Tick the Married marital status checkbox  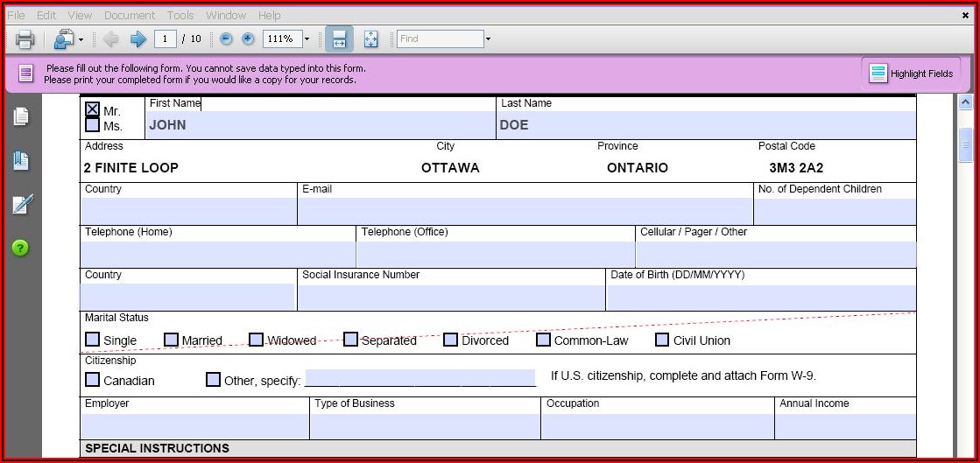172,340
